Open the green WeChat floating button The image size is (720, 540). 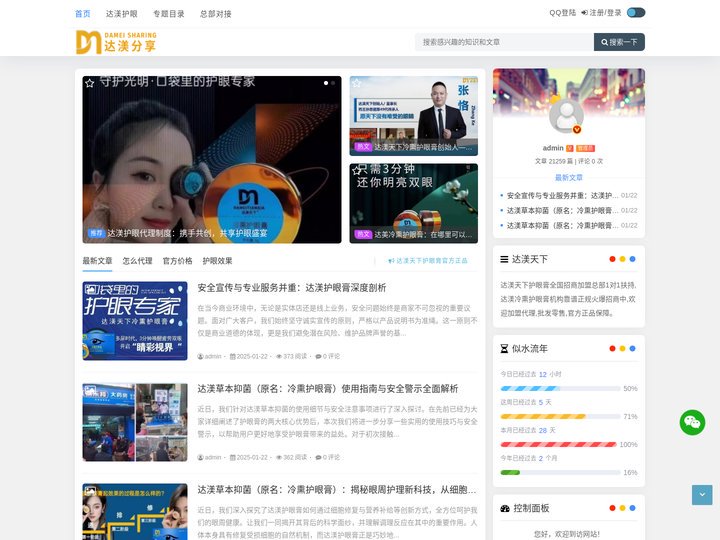692,422
